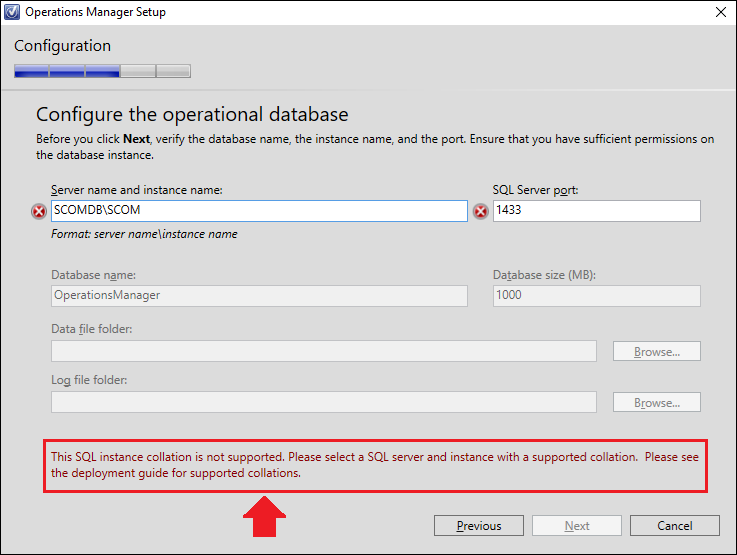737x555 pixels.
Task: Click Browse for Log file folder
Action: pyautogui.click(x=657, y=402)
